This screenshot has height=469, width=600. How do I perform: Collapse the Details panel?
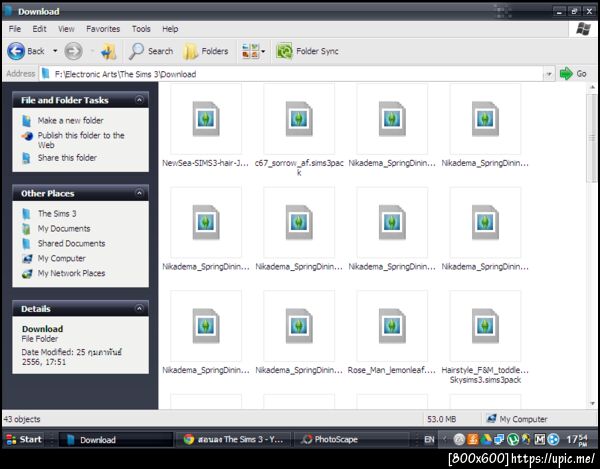point(139,308)
